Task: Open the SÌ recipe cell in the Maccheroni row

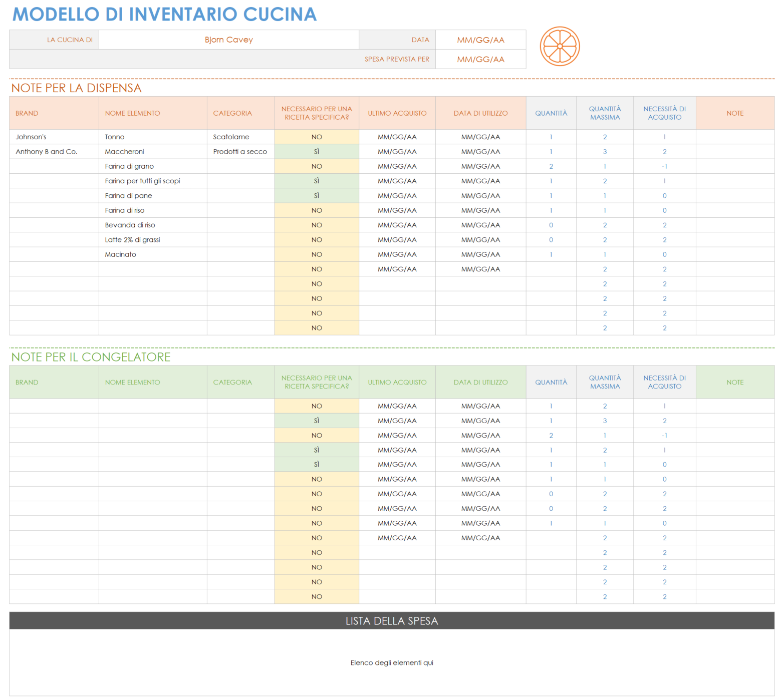Action: point(317,152)
